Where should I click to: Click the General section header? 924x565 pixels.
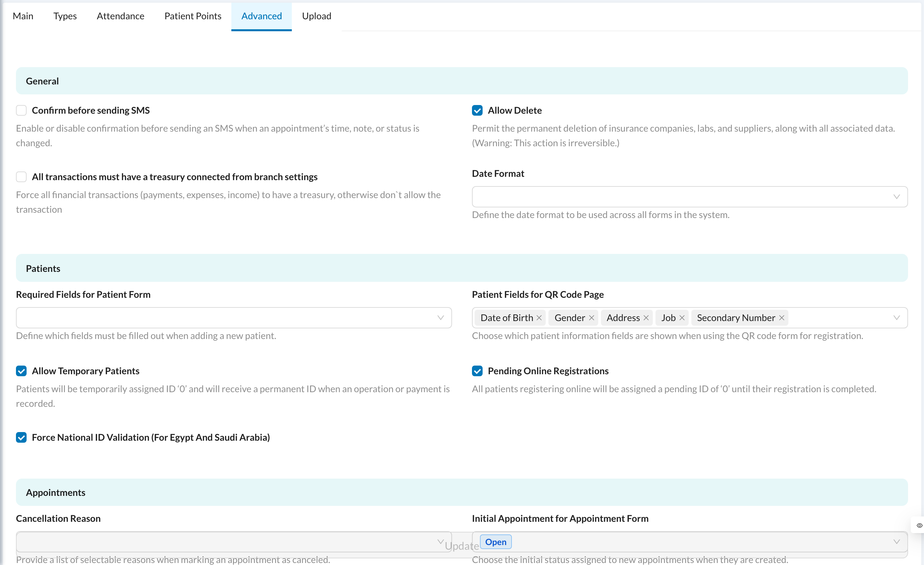462,81
